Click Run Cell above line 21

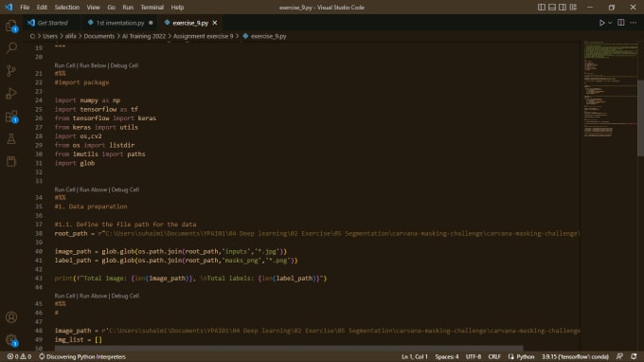tap(64, 65)
